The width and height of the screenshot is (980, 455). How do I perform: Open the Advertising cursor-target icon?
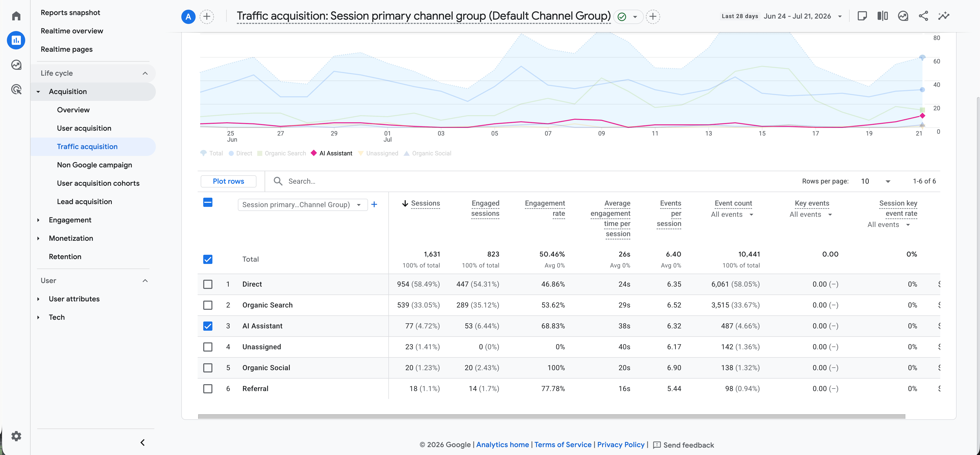click(x=16, y=89)
